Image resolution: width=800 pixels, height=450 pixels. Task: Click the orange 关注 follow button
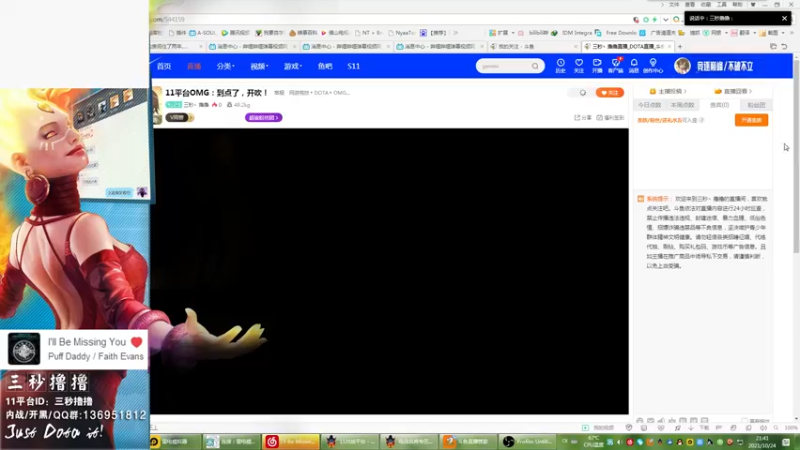click(610, 93)
